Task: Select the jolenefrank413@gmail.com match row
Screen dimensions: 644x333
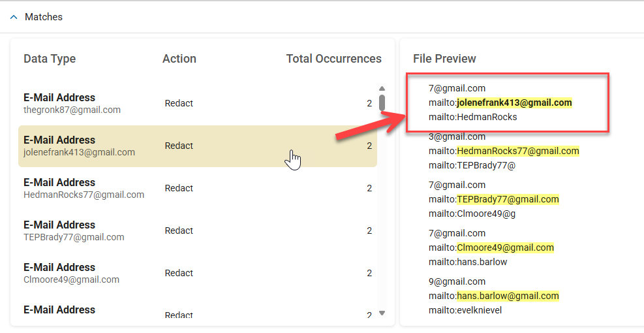Action: [x=196, y=146]
